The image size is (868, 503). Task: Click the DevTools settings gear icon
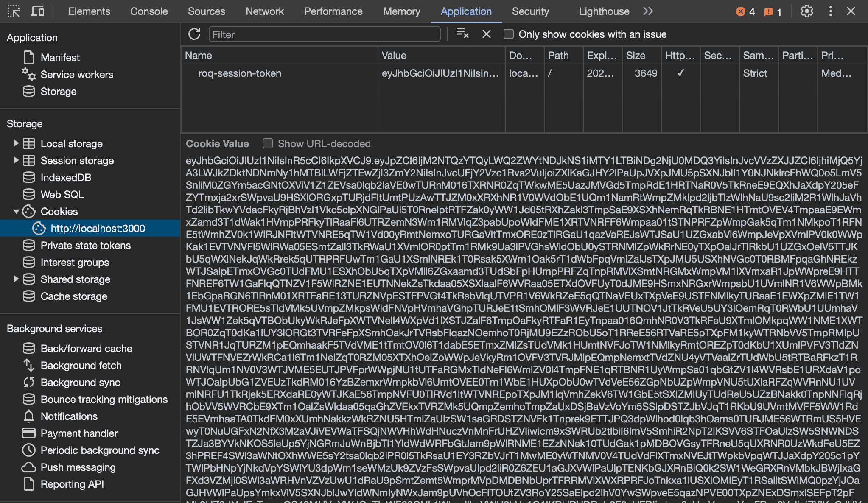[x=806, y=11]
